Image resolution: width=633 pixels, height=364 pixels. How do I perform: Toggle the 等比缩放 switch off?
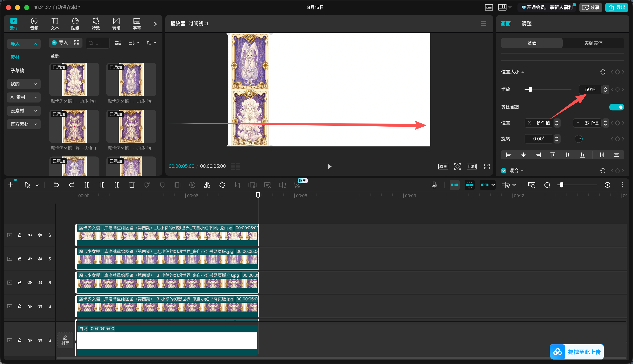[616, 107]
